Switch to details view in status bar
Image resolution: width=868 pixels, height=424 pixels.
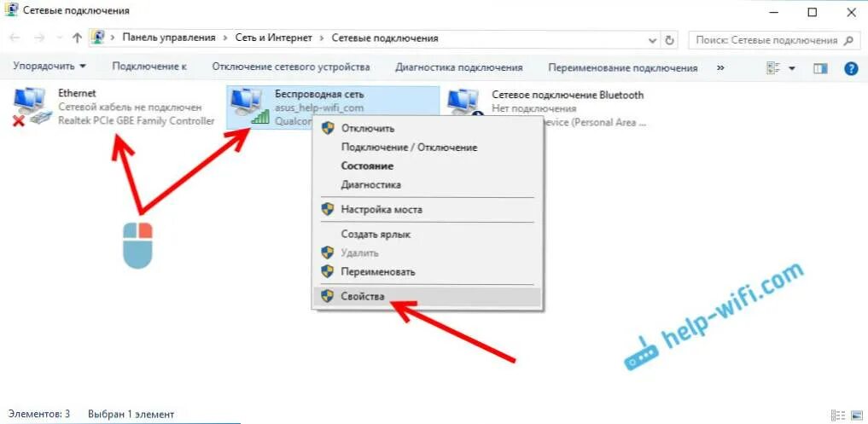click(x=838, y=415)
